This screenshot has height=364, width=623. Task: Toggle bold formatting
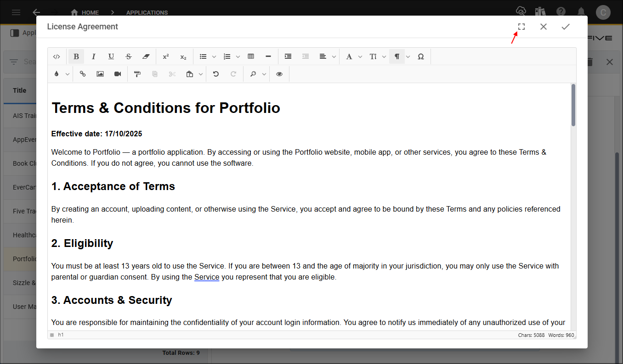click(x=76, y=56)
